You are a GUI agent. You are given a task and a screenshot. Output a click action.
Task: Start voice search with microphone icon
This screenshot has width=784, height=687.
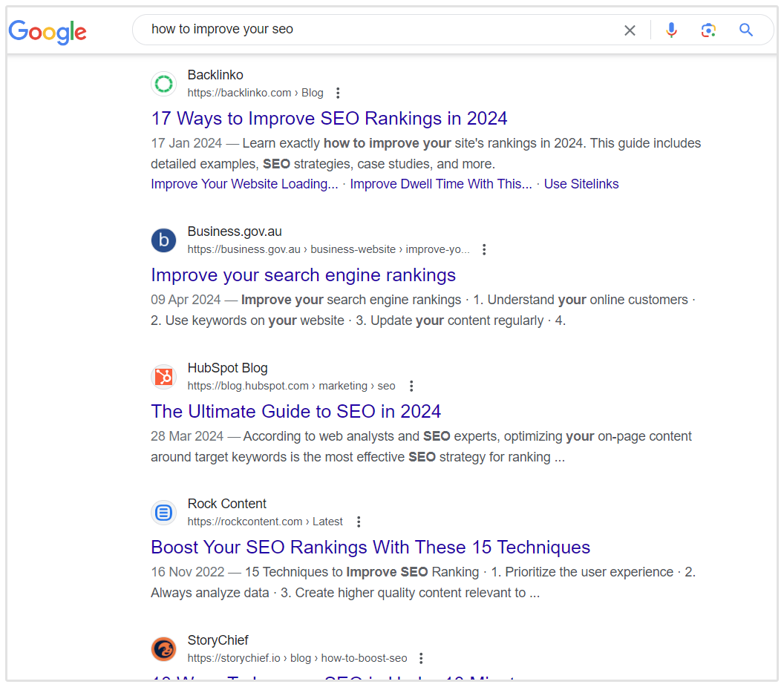click(671, 30)
